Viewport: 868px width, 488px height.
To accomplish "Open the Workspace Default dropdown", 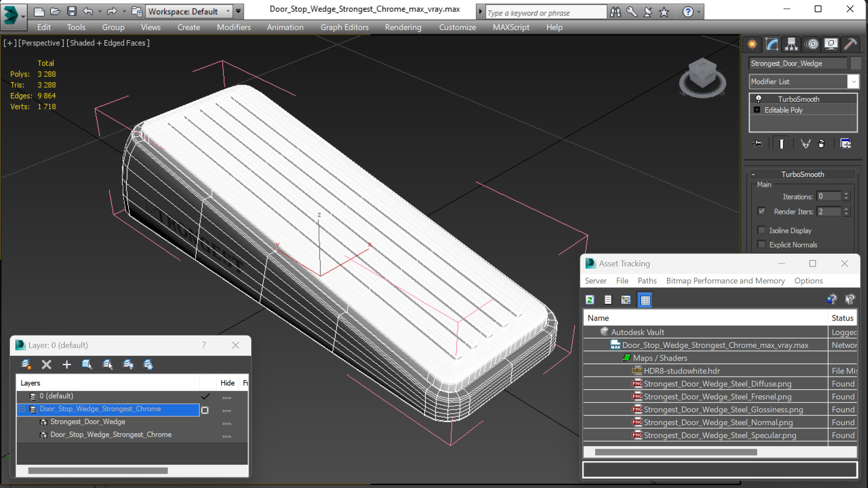I will tap(228, 11).
